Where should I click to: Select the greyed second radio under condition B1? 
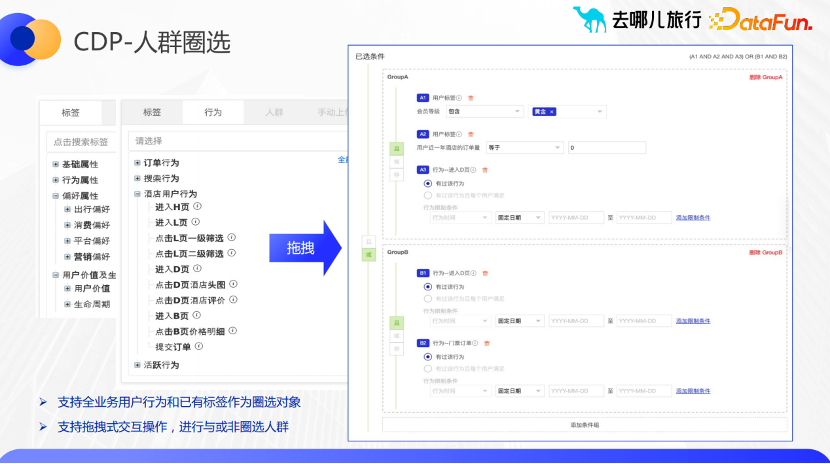428,298
